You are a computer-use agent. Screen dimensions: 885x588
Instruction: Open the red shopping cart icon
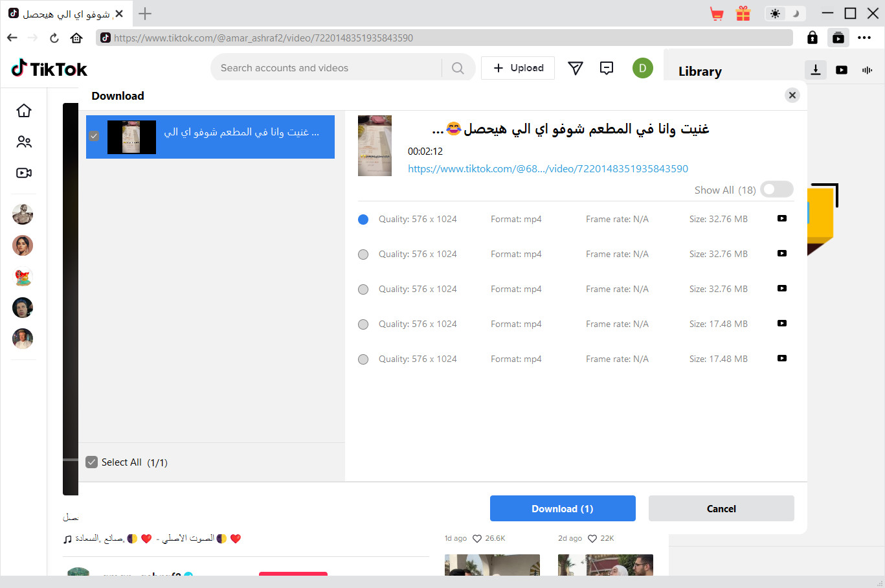tap(717, 14)
